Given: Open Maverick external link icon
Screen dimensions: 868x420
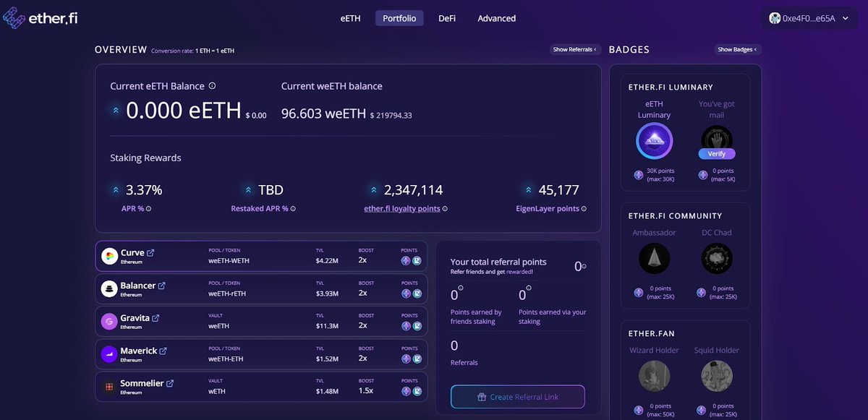Looking at the screenshot, I should [x=163, y=351].
